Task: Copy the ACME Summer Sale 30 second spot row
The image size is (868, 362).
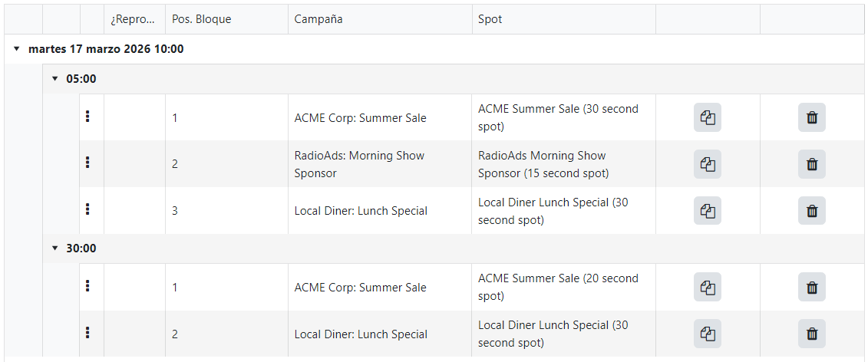Action: click(708, 117)
